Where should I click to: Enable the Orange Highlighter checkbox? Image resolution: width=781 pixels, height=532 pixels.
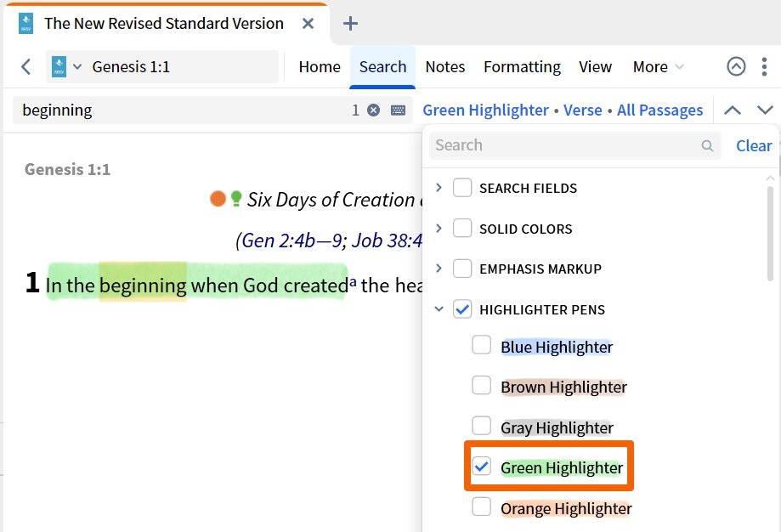point(481,507)
